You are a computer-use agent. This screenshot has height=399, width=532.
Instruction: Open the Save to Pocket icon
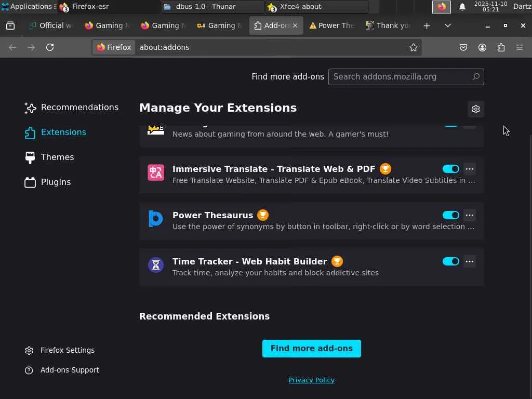pos(463,47)
